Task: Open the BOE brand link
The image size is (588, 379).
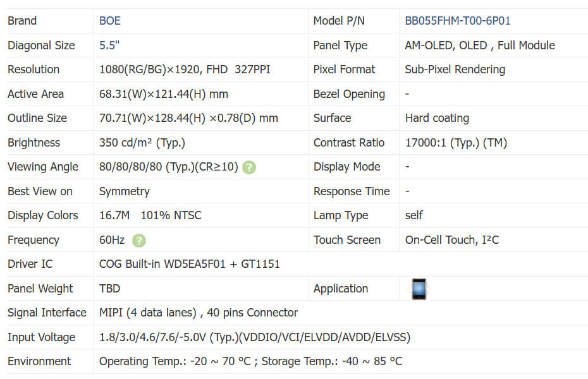Action: [x=110, y=21]
